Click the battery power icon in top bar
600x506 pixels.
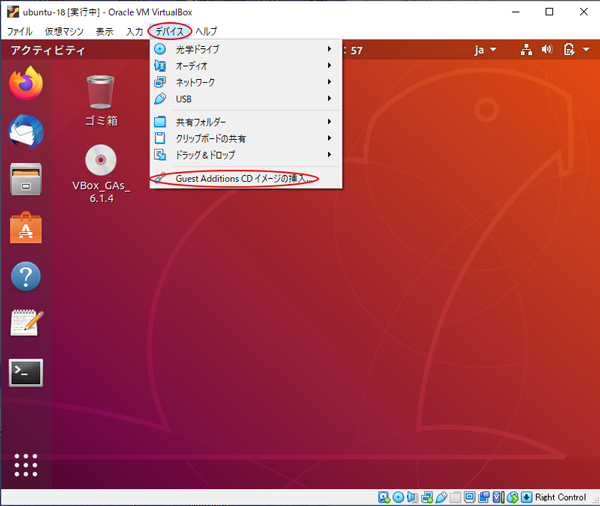(x=569, y=50)
